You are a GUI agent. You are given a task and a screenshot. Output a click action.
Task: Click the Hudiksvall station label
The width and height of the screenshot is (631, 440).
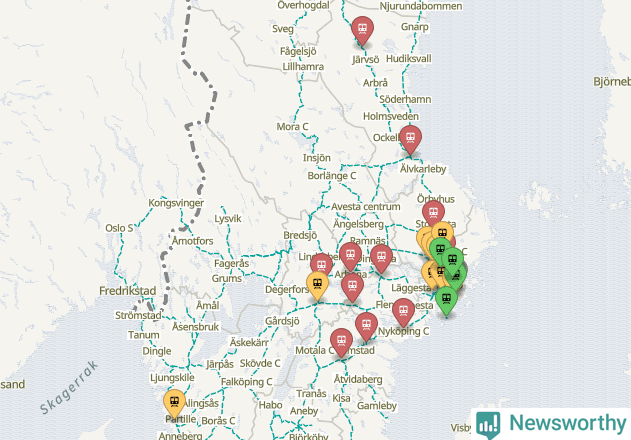click(408, 59)
